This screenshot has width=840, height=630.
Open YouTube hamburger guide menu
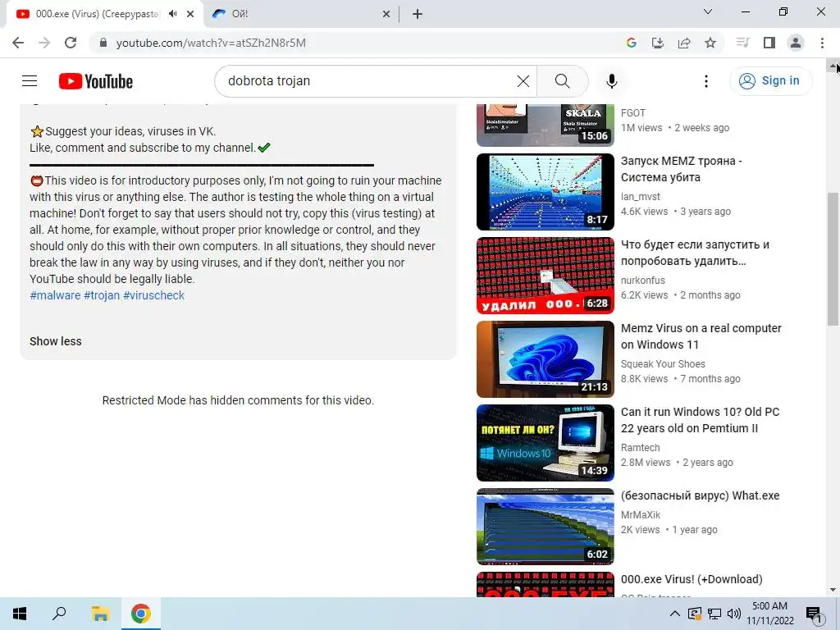coord(30,81)
